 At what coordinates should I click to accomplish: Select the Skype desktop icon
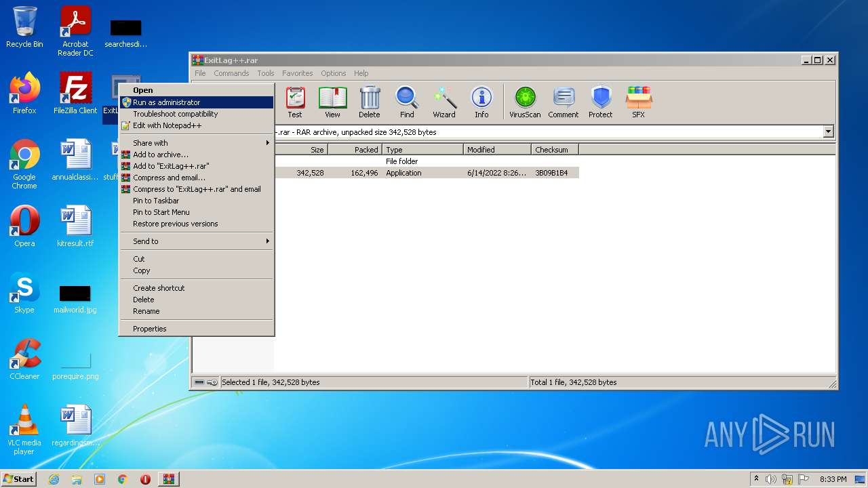point(24,293)
